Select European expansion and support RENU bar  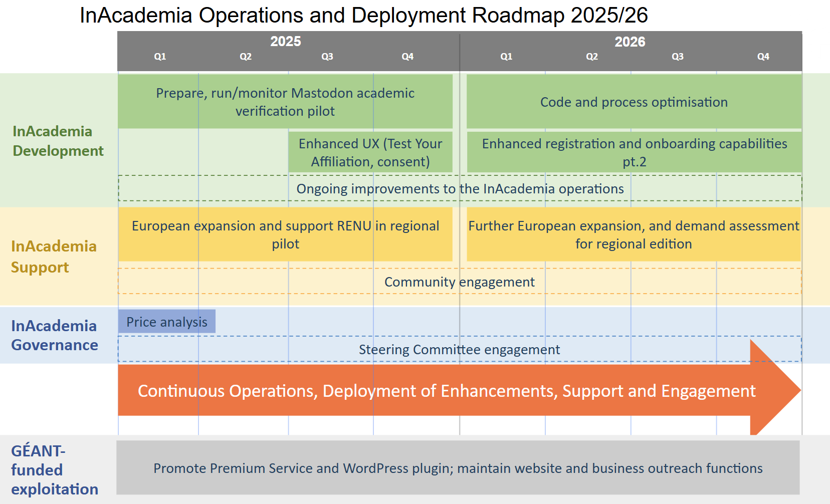(x=285, y=234)
